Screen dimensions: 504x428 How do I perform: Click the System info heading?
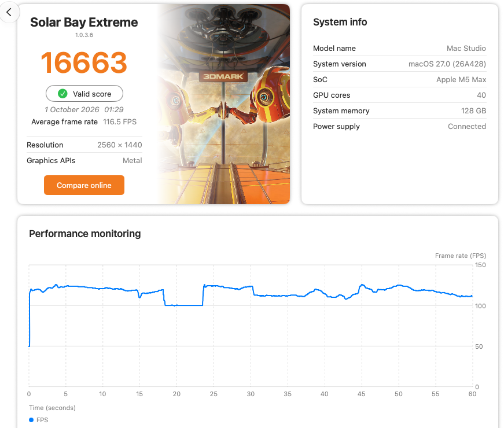coord(340,22)
